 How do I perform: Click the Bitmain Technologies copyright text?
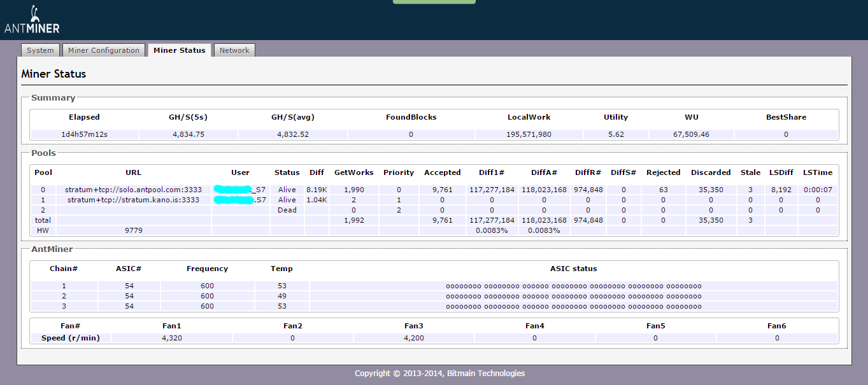pos(439,374)
